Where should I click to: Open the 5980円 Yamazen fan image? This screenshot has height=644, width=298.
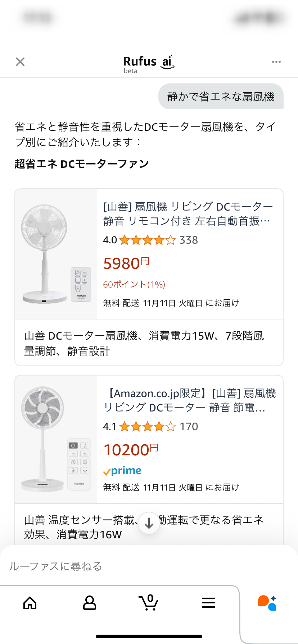(56, 254)
